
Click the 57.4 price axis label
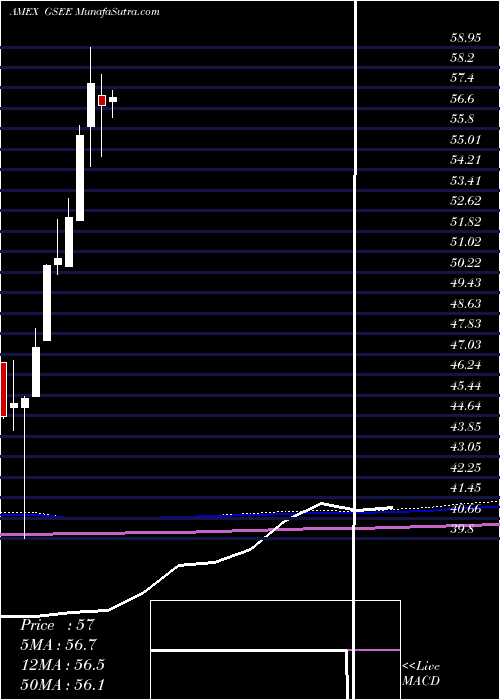[462, 79]
